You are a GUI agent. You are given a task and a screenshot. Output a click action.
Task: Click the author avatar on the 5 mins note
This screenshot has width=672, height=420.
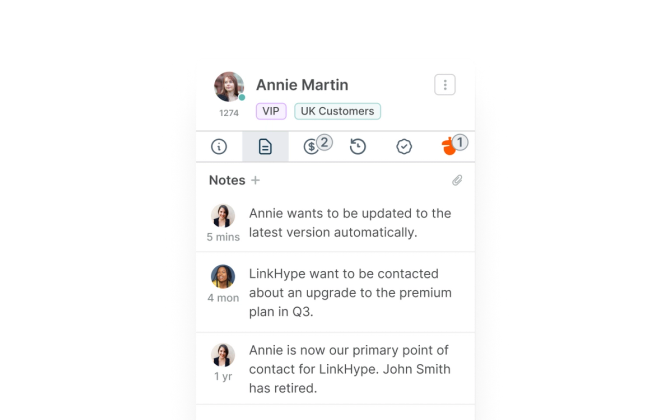223,216
